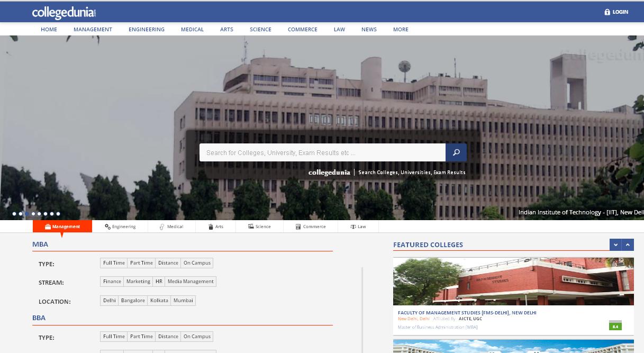644x353 pixels.
Task: Choose Full Time under BBA type
Action: (114, 337)
